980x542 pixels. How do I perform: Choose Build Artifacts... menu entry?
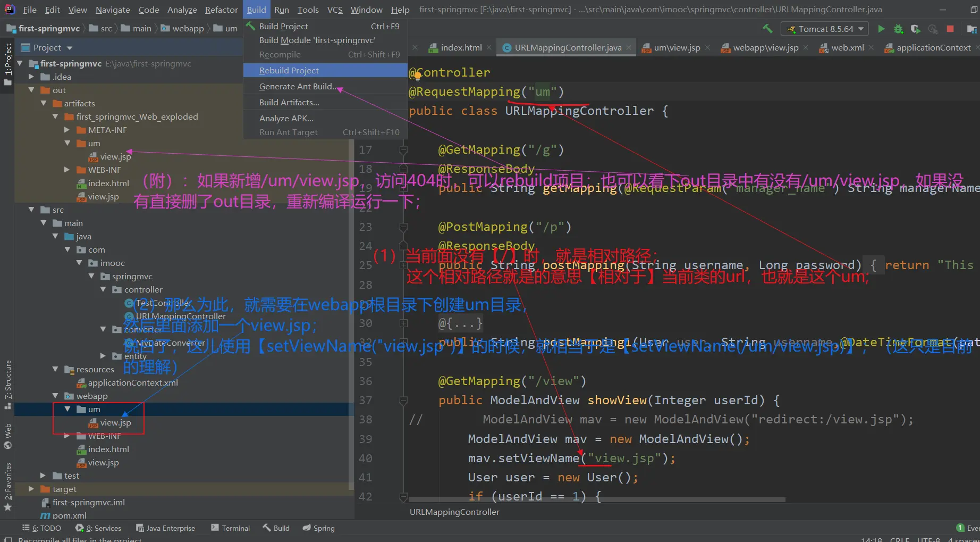[289, 102]
